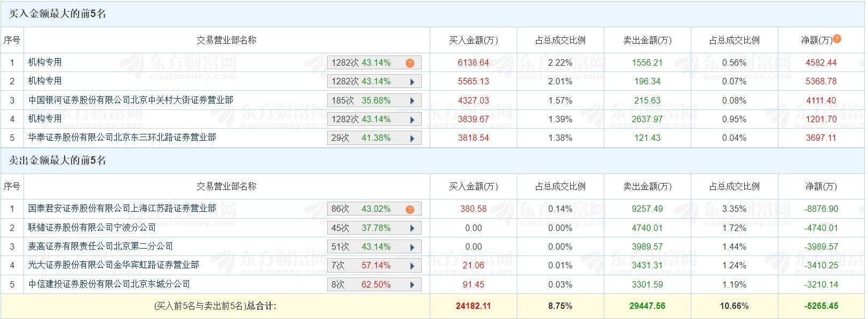The image size is (868, 319).
Task: Expand arrow next to 45次 37.78%
Action: point(412,228)
